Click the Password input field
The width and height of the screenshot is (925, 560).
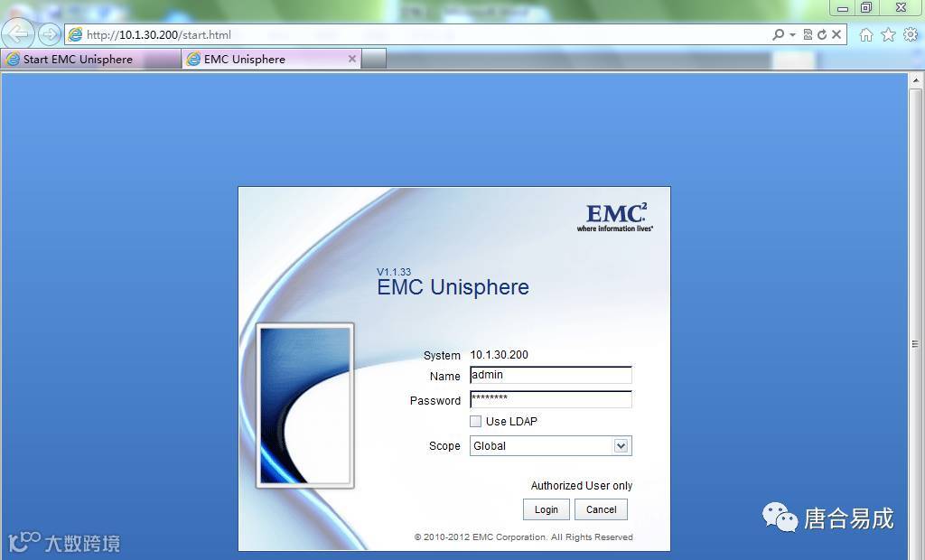(x=551, y=399)
